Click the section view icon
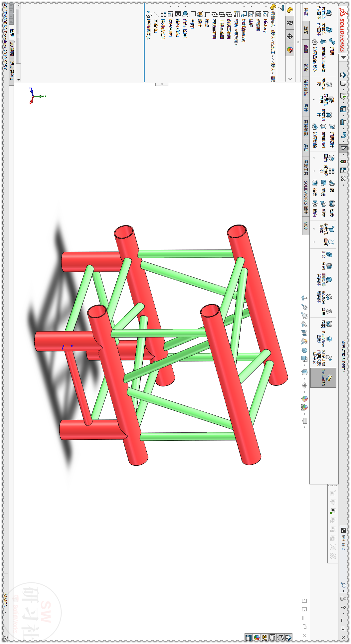Screen dimensions: 351x644 (x=304, y=332)
